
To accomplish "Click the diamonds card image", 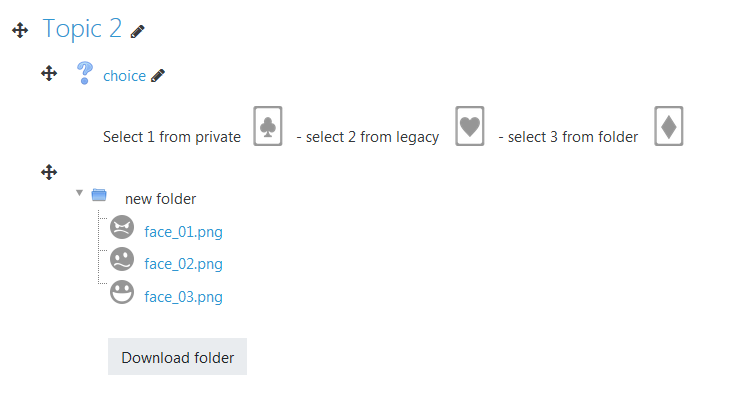I will click(669, 126).
